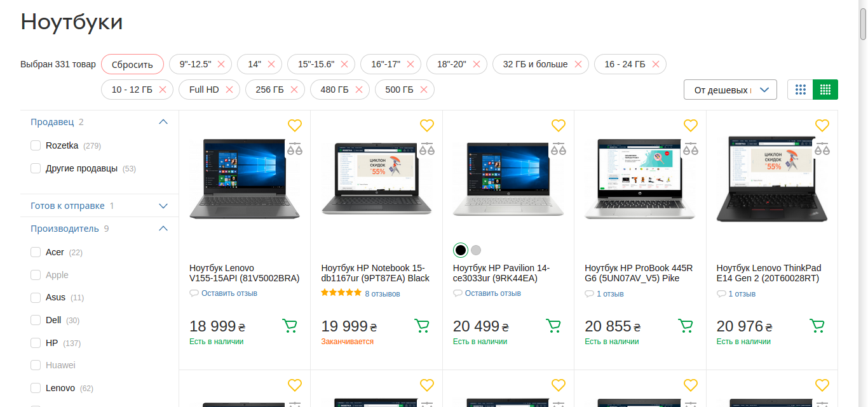Click compare scales icon on HP Notebook 15
Image resolution: width=868 pixels, height=407 pixels.
pos(426,149)
